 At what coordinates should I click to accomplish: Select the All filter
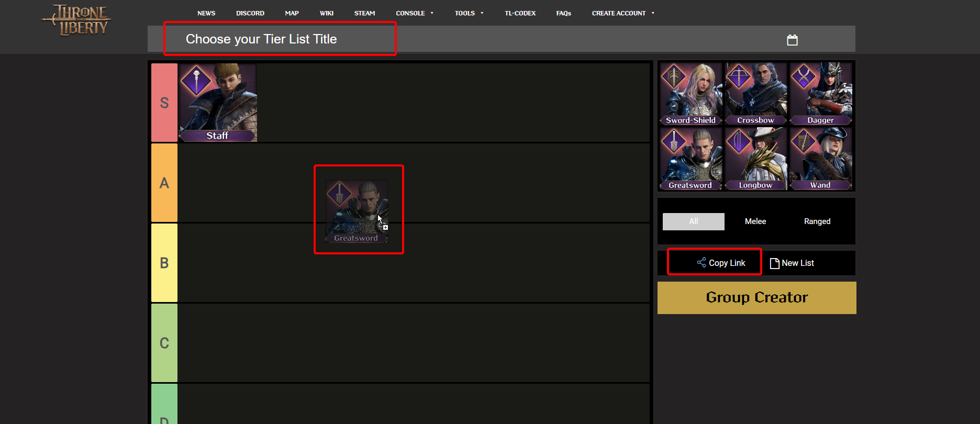[x=694, y=221]
